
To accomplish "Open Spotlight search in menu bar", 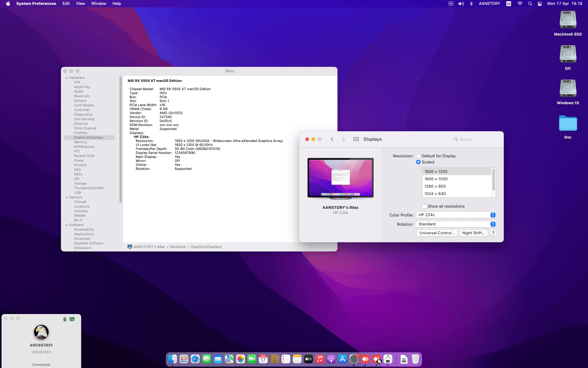I will click(530, 4).
